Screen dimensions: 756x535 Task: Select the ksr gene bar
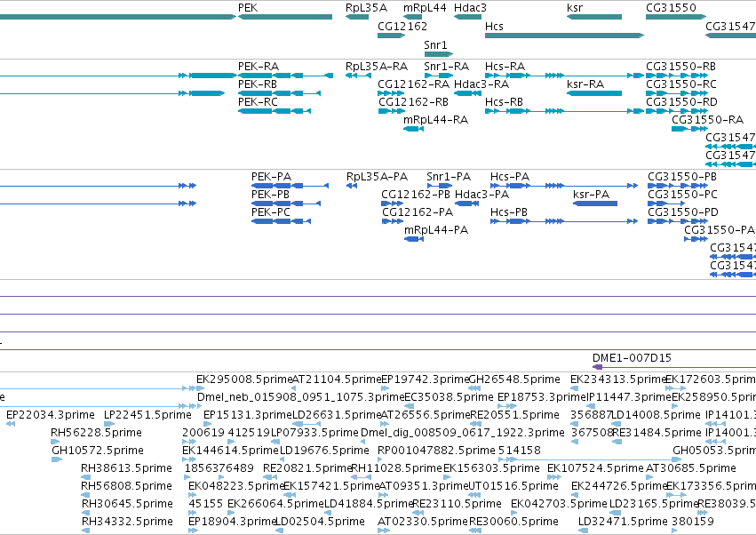point(594,17)
